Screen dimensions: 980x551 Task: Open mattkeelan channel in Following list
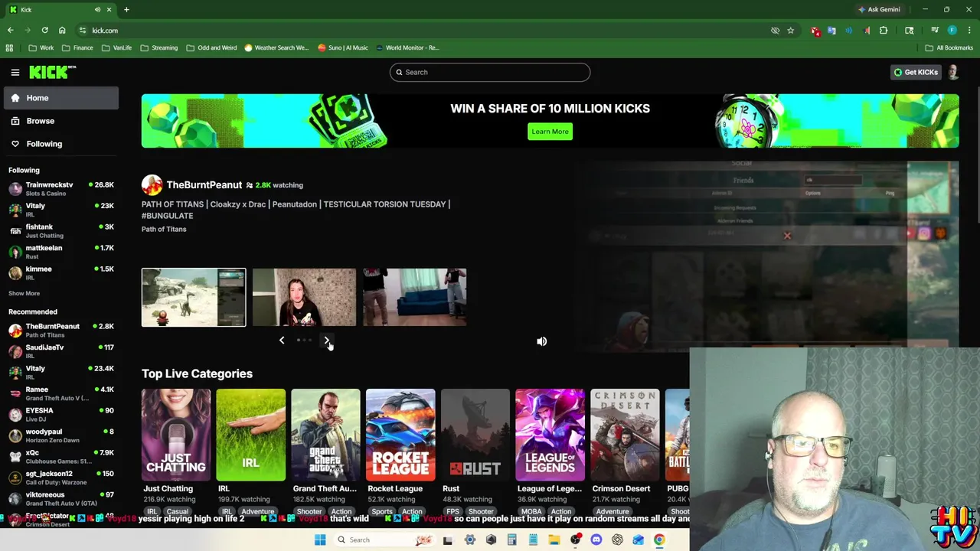point(61,252)
